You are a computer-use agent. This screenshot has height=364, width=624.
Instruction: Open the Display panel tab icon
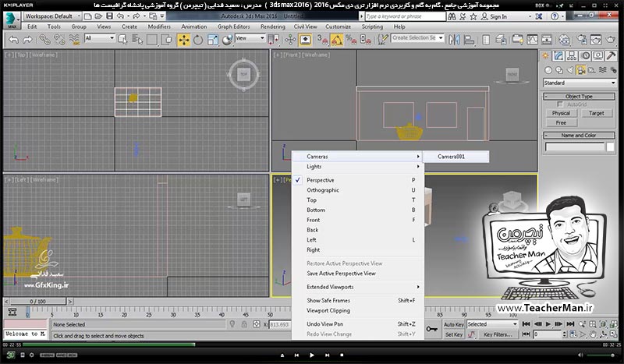point(598,56)
